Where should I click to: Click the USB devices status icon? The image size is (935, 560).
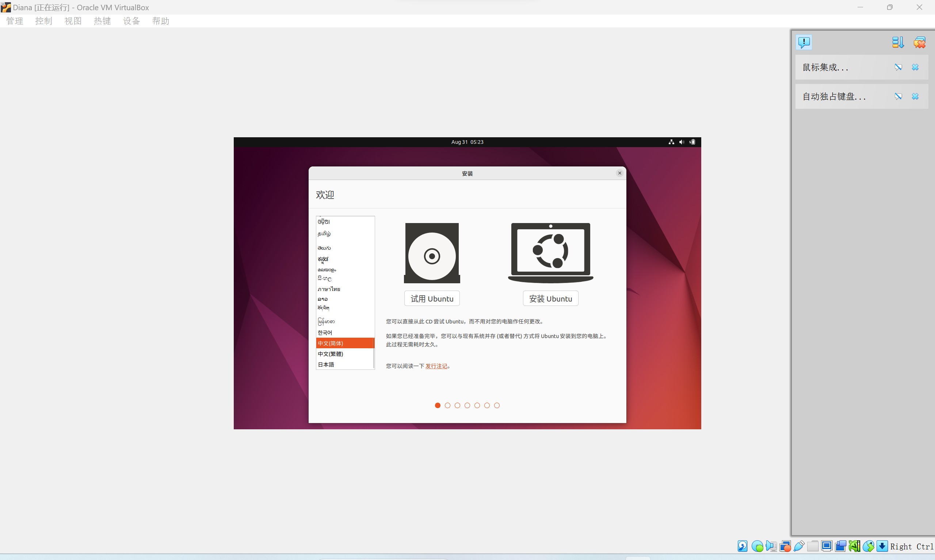click(x=799, y=546)
